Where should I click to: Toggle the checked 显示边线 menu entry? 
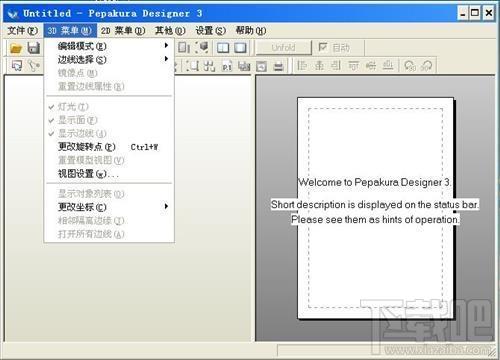pyautogui.click(x=109, y=133)
